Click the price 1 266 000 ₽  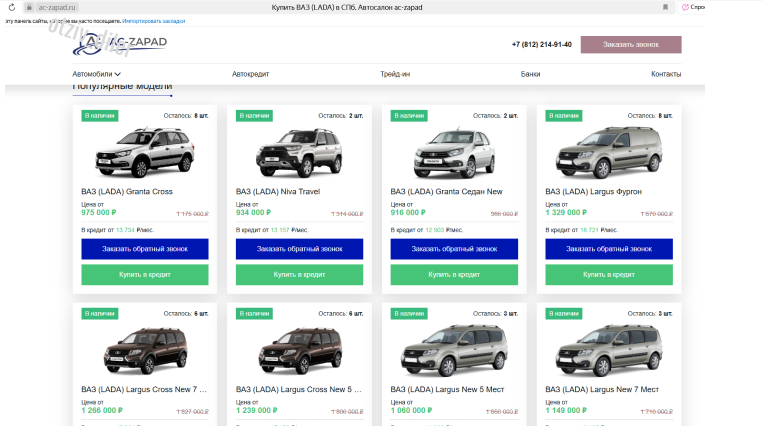[102, 410]
